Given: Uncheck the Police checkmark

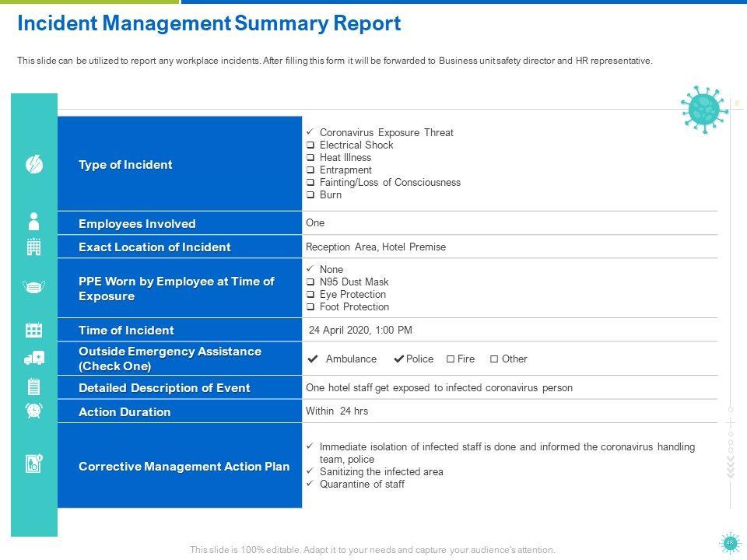Looking at the screenshot, I should (399, 359).
